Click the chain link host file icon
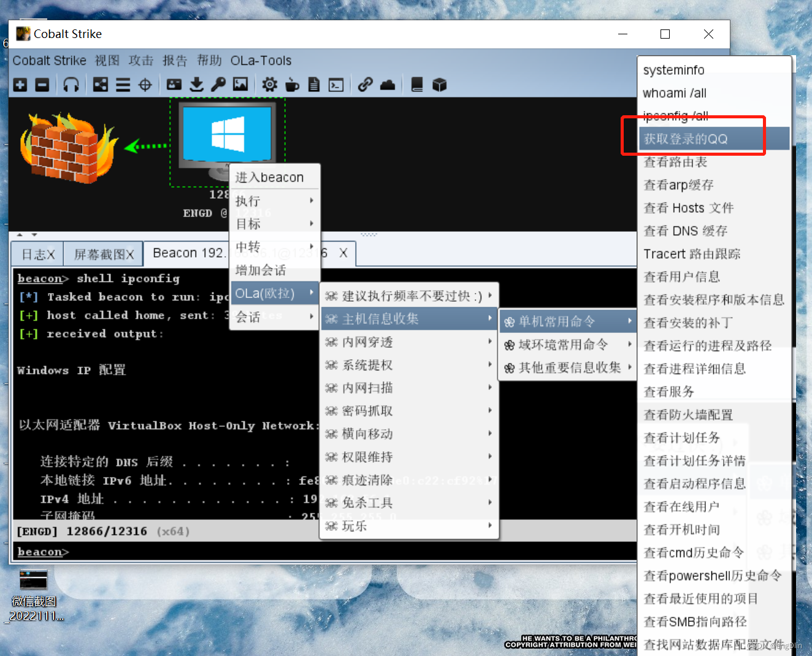 366,85
